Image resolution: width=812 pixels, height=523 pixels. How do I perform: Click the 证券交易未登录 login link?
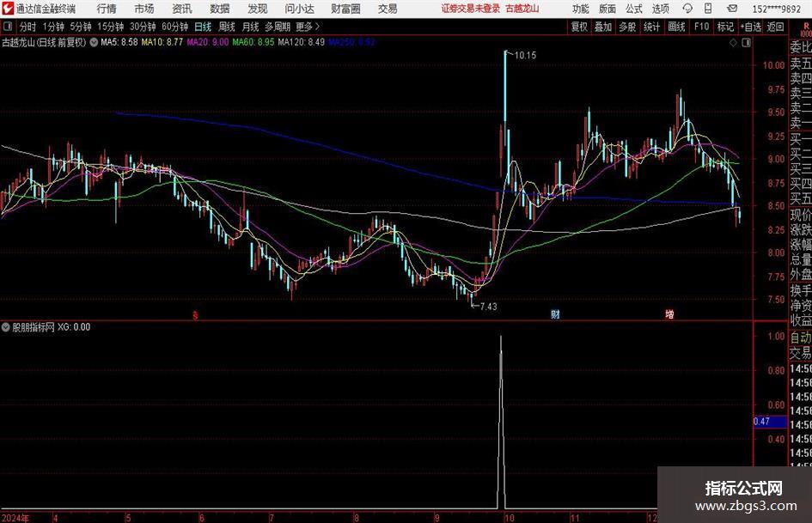(x=471, y=9)
